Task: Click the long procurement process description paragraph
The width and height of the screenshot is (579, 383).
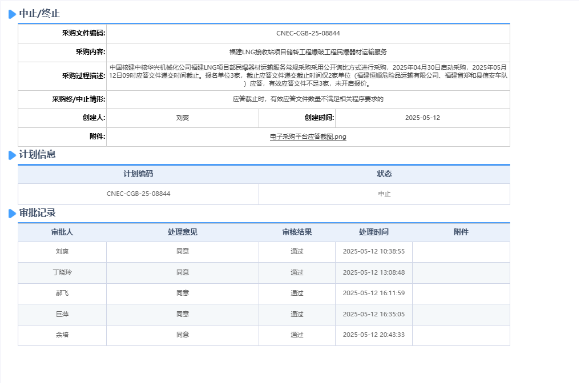Action: 308,75
